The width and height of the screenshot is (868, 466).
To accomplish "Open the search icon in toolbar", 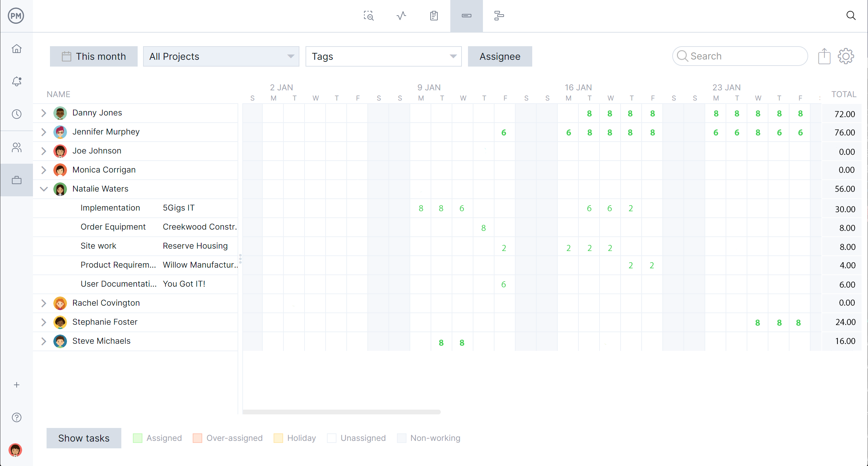I will click(x=851, y=16).
